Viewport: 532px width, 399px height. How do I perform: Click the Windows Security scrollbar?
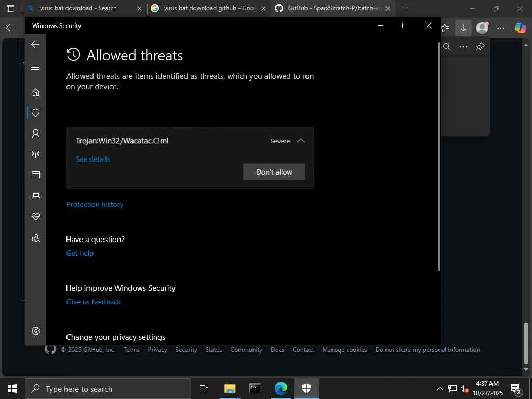(x=438, y=156)
